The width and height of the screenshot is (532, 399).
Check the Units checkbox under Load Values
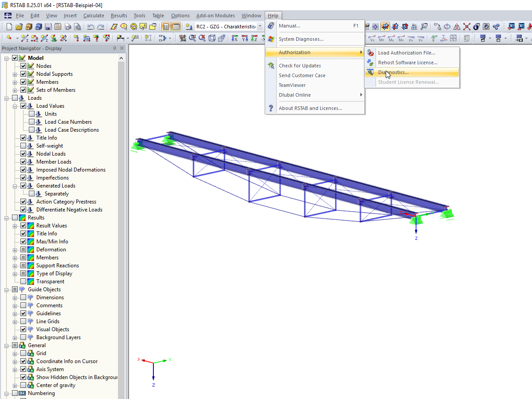click(x=32, y=114)
